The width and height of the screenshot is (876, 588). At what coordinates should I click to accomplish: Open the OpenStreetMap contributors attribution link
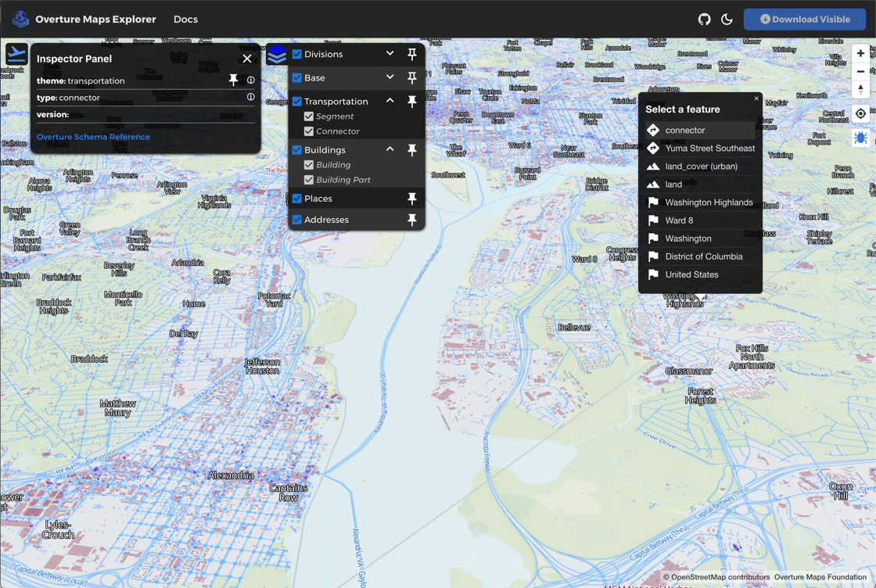click(720, 577)
